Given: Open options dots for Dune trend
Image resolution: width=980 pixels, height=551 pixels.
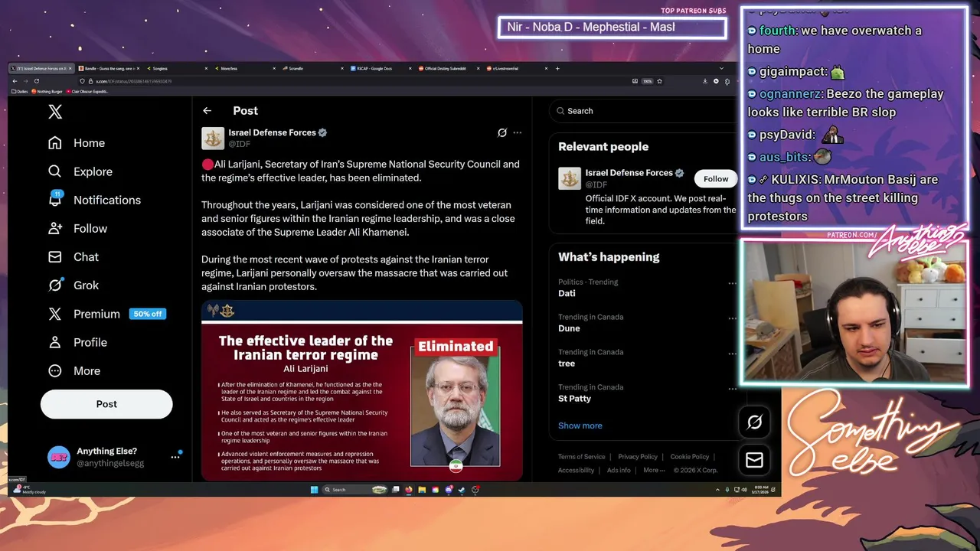Looking at the screenshot, I should pyautogui.click(x=732, y=318).
